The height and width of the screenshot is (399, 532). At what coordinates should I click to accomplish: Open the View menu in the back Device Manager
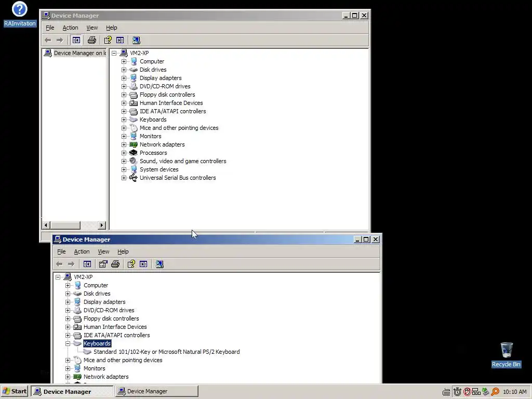pos(92,28)
